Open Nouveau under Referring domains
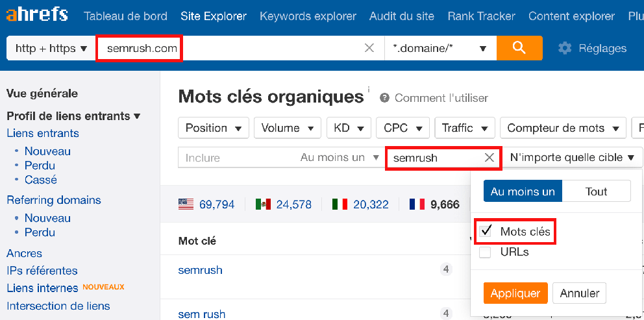This screenshot has width=644, height=320. (47, 218)
